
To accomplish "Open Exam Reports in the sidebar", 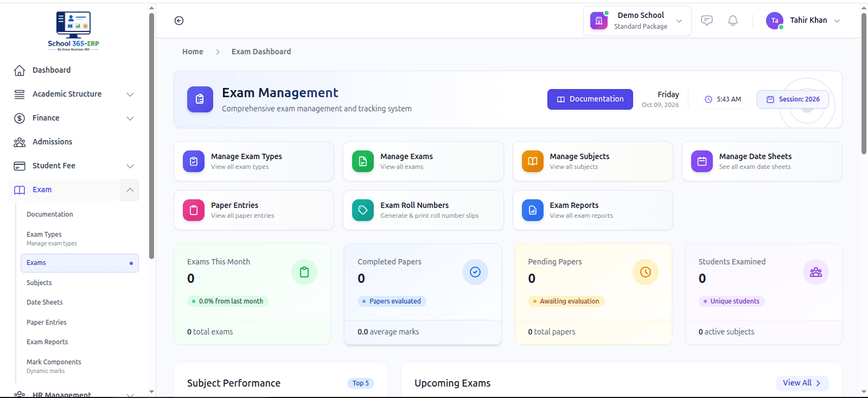I will (x=47, y=342).
